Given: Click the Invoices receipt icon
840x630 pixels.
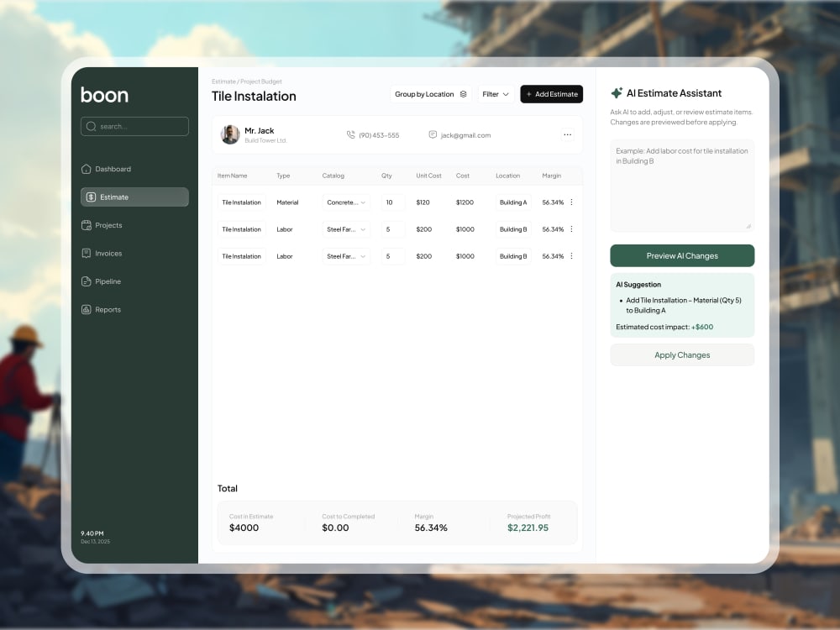Looking at the screenshot, I should coord(87,254).
